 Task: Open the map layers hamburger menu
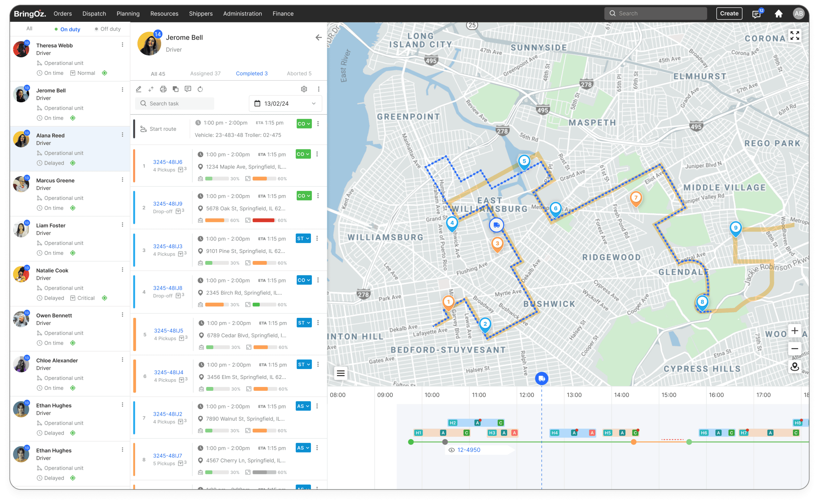pyautogui.click(x=340, y=373)
